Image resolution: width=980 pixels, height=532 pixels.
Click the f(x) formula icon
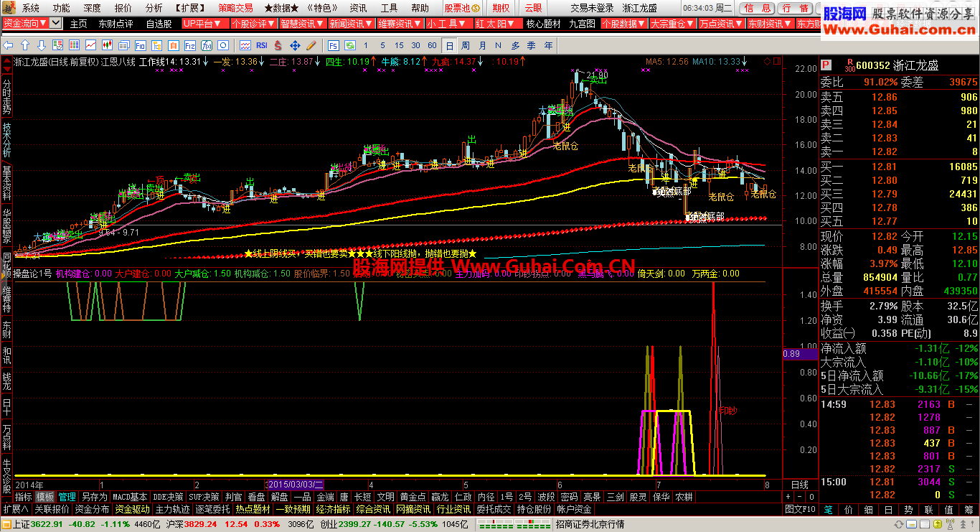click(x=207, y=45)
